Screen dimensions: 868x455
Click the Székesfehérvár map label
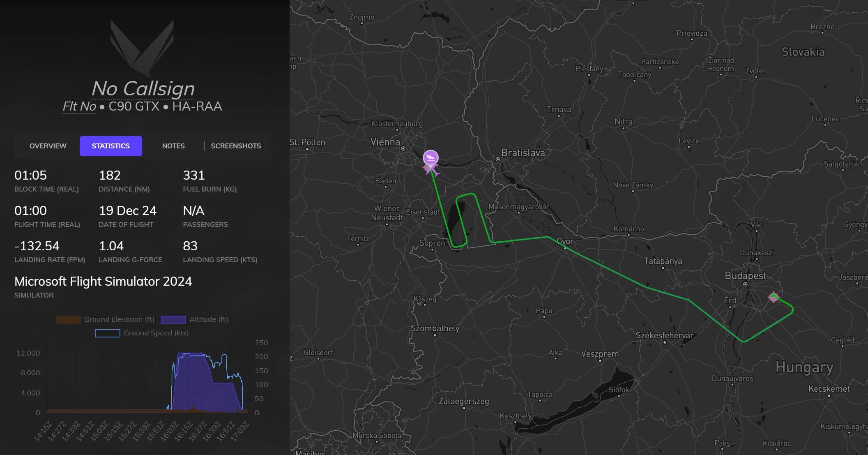(665, 335)
